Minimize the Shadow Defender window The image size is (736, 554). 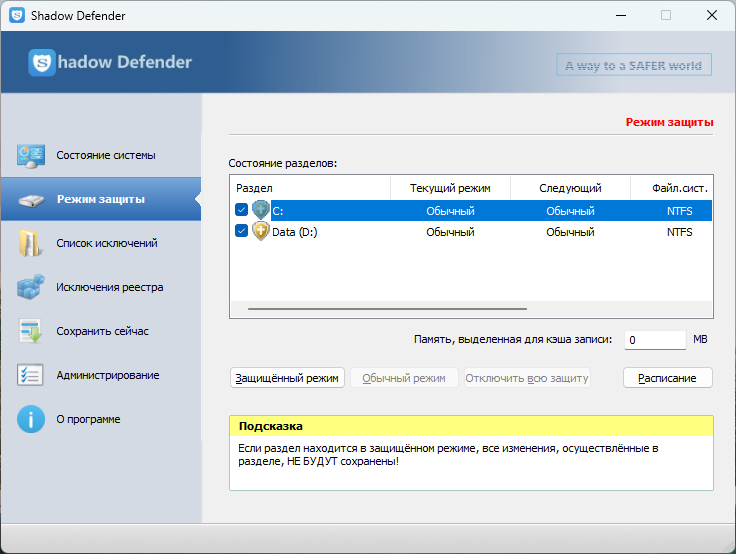[621, 15]
